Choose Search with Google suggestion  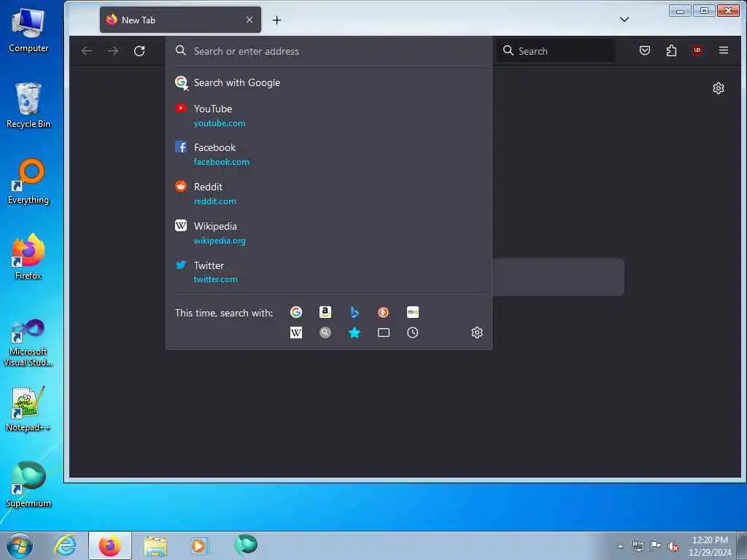(329, 82)
